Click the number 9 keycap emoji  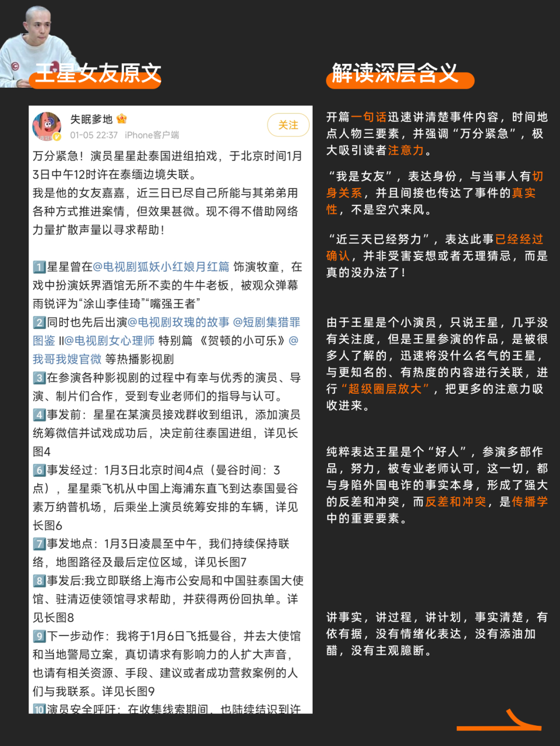coord(39,637)
